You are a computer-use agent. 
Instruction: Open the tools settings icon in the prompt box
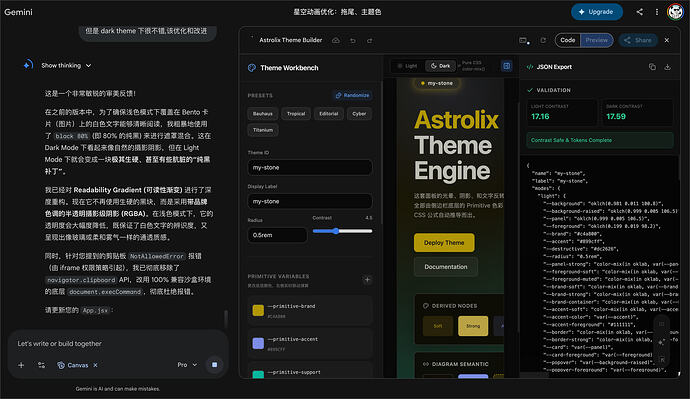(x=41, y=365)
